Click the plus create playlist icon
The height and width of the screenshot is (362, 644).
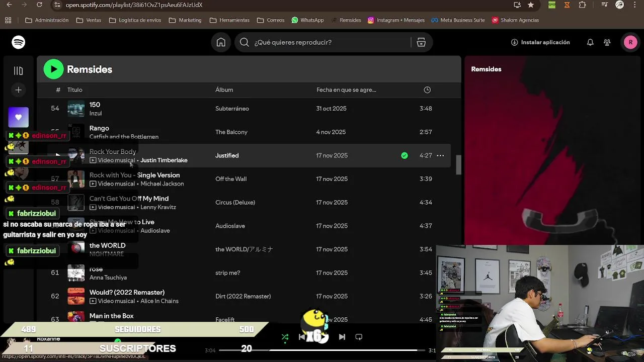click(x=18, y=90)
